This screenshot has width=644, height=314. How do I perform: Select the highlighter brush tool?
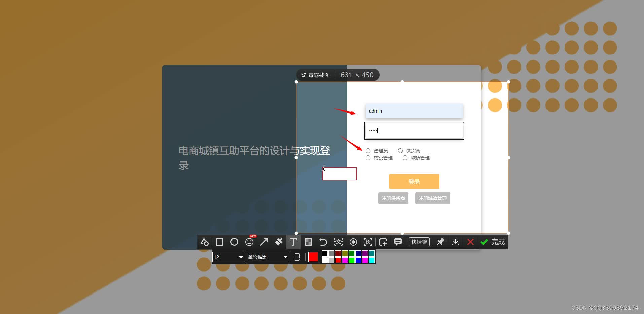pos(279,242)
